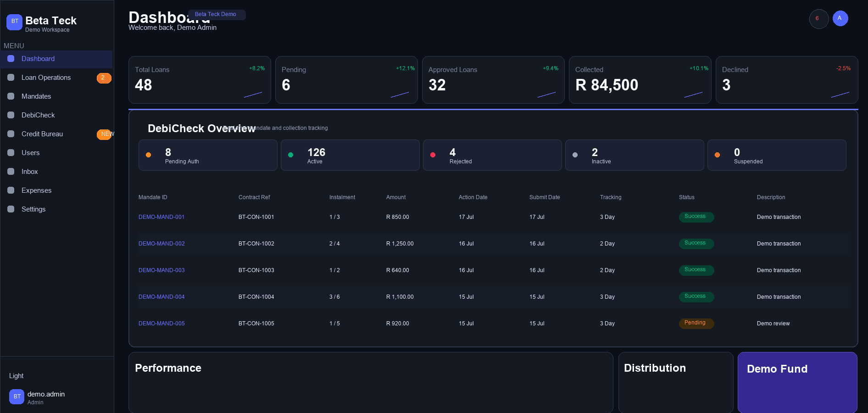Click the orange badge on Loan Operations
The height and width of the screenshot is (413, 868).
coord(104,78)
